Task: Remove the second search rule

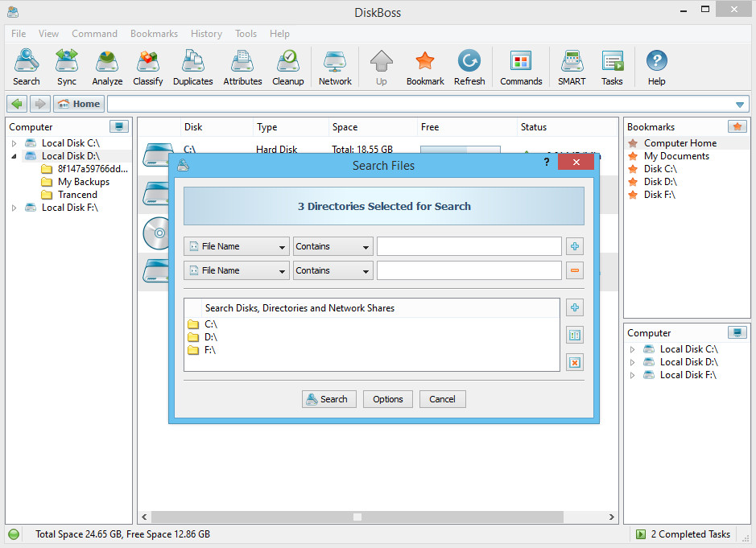Action: (575, 270)
